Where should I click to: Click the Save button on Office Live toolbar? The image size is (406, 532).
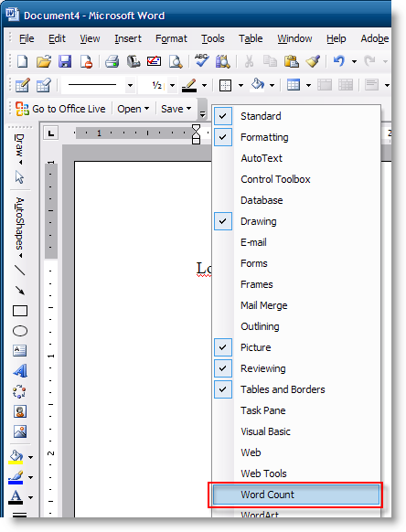coord(176,109)
